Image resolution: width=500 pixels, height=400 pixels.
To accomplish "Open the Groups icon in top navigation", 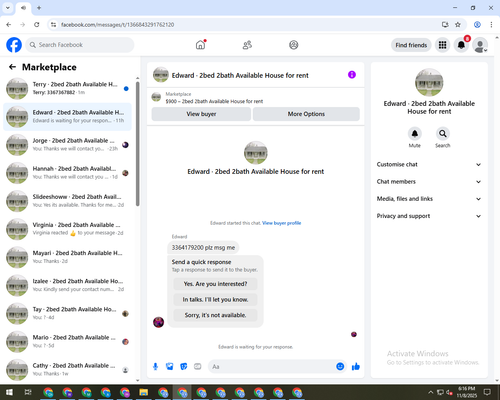I will 294,45.
